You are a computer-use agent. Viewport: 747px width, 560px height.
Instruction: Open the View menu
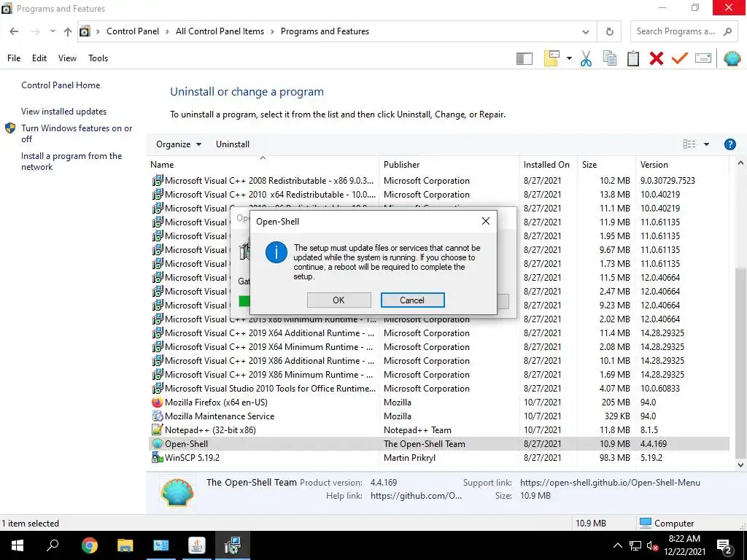click(x=67, y=58)
